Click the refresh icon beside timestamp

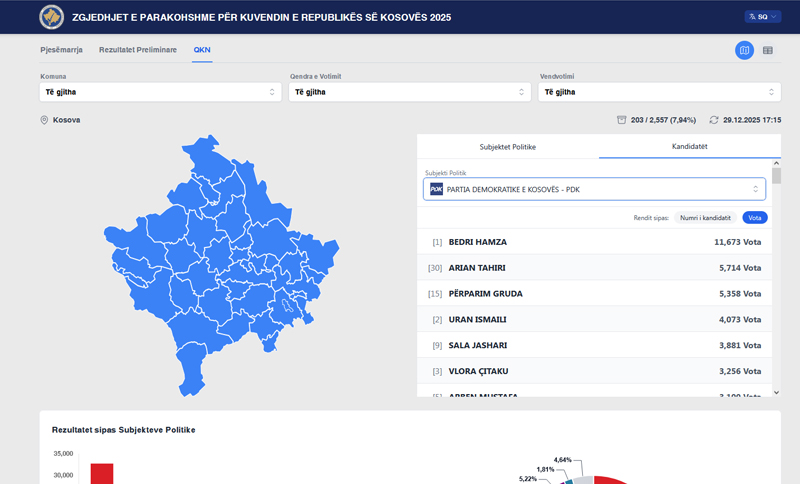[x=714, y=120]
